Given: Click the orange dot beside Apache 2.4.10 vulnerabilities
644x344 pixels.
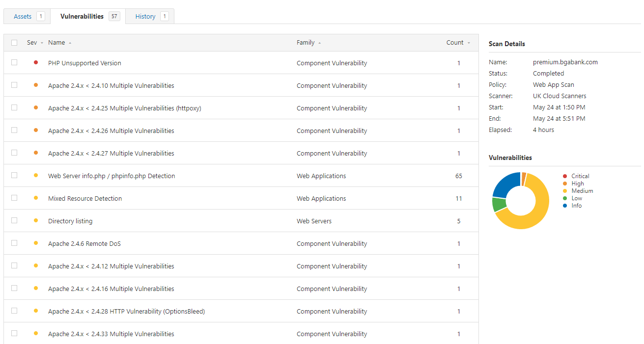Looking at the screenshot, I should coord(36,85).
